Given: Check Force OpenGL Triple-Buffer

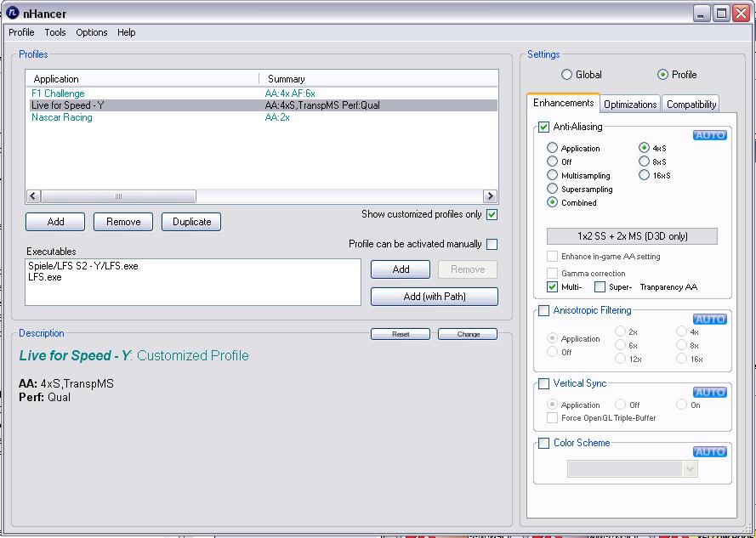Looking at the screenshot, I should coord(553,418).
